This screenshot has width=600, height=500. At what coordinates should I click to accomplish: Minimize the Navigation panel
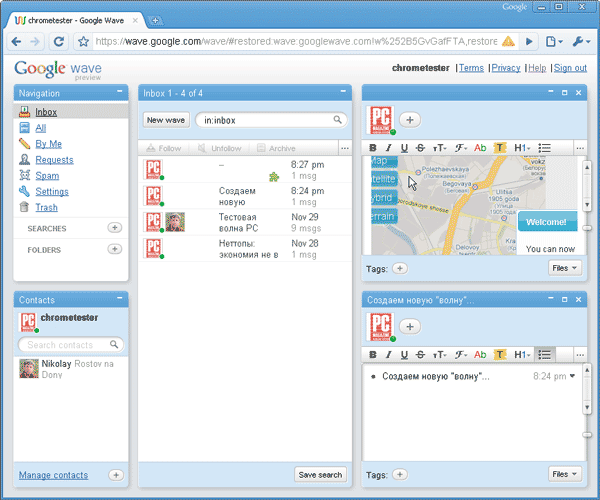(120, 92)
